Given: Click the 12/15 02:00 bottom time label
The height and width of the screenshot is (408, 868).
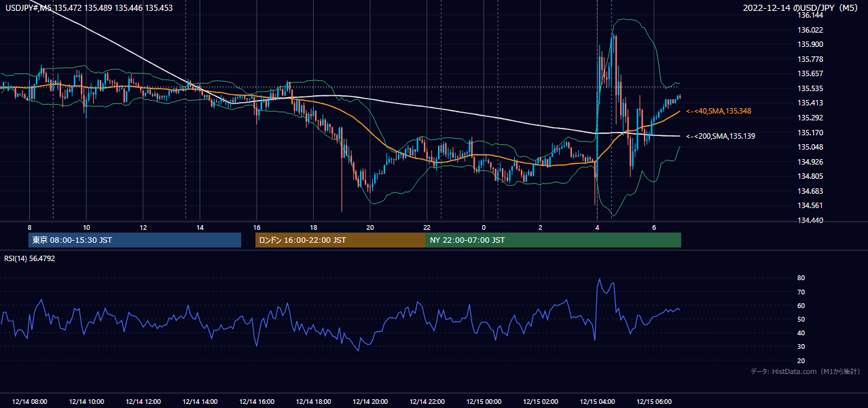Looking at the screenshot, I should point(541,402).
